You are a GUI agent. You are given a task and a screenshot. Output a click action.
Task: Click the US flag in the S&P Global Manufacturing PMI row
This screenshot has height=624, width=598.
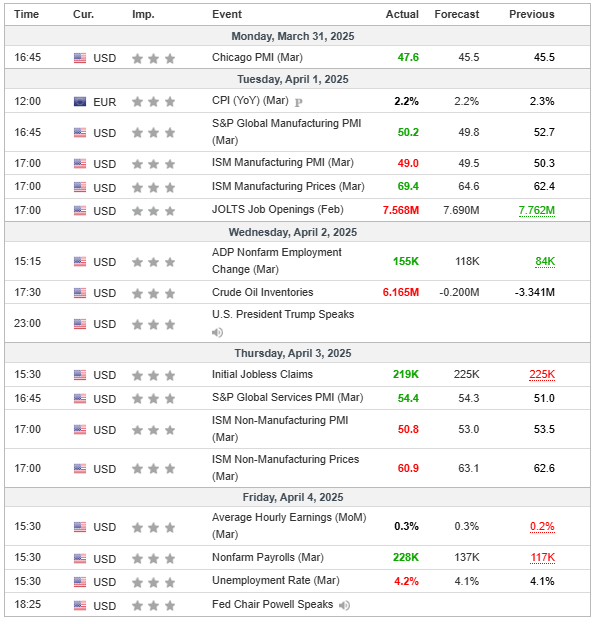pos(80,133)
